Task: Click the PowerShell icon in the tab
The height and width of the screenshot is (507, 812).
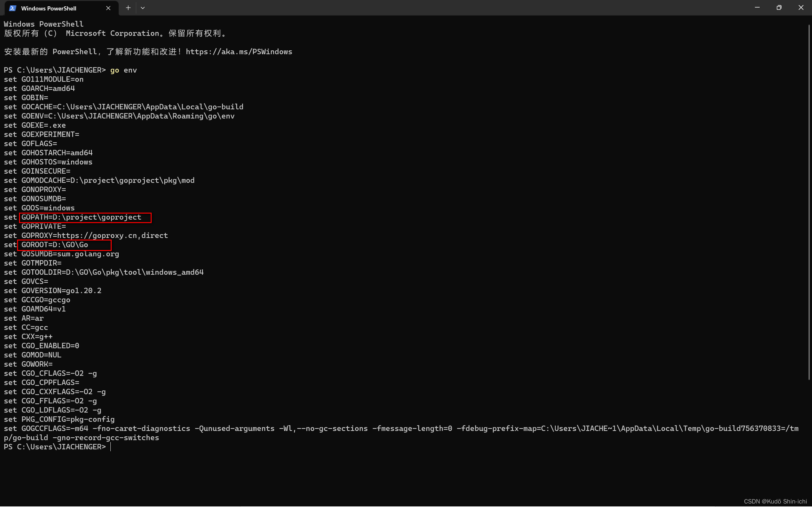Action: click(x=13, y=8)
